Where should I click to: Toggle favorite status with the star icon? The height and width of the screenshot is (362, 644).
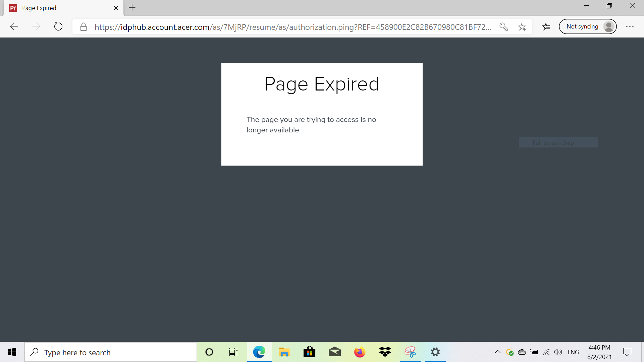522,27
